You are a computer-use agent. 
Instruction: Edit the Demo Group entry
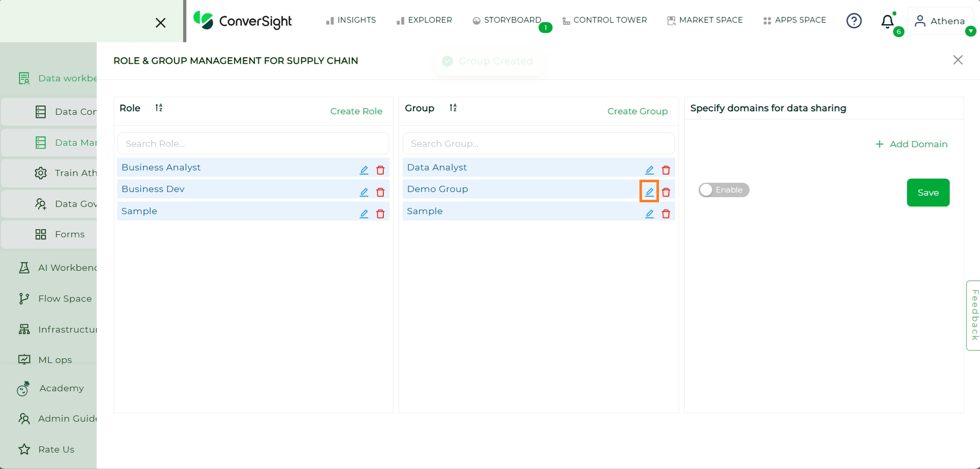click(x=649, y=192)
